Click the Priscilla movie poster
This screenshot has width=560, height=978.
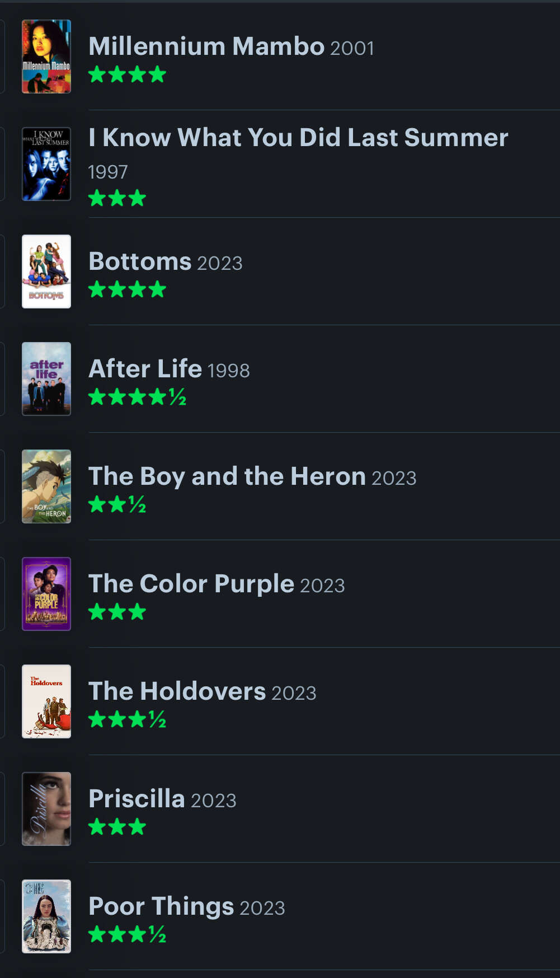click(46, 809)
